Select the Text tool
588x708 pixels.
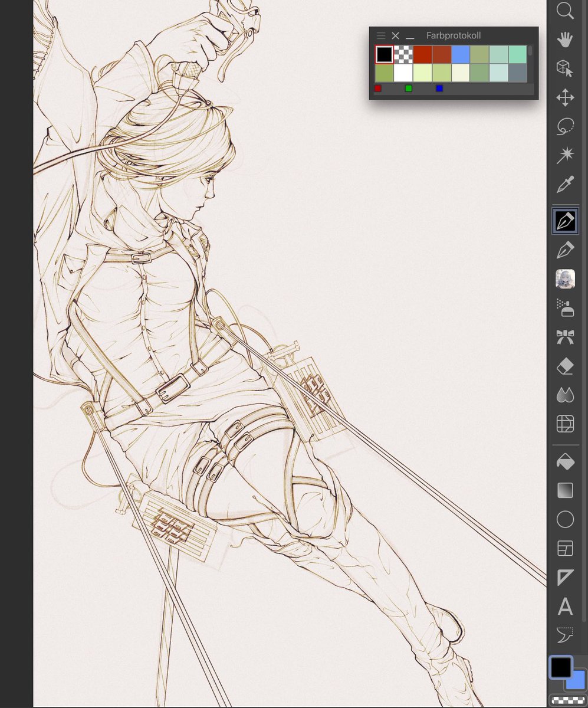pos(565,606)
